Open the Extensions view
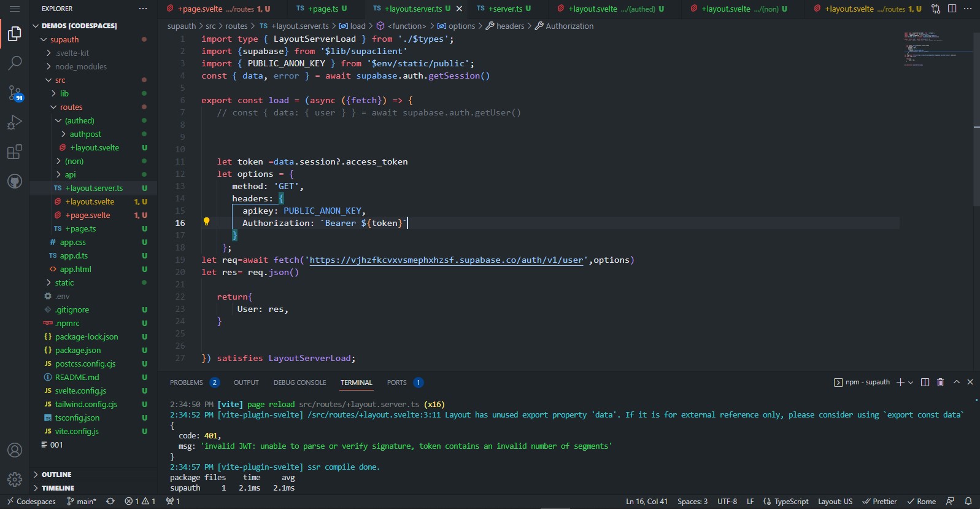This screenshot has height=509, width=980. click(x=15, y=152)
